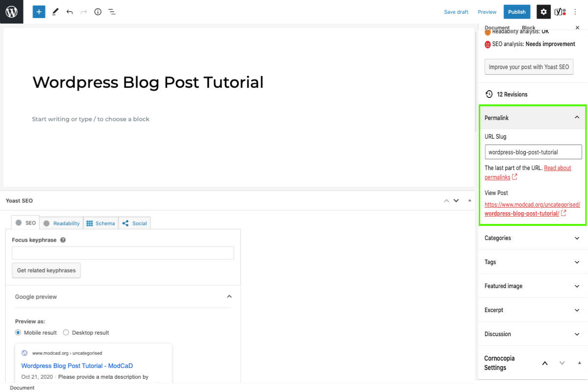This screenshot has width=588, height=392.
Task: Click the Preview button
Action: click(x=487, y=12)
